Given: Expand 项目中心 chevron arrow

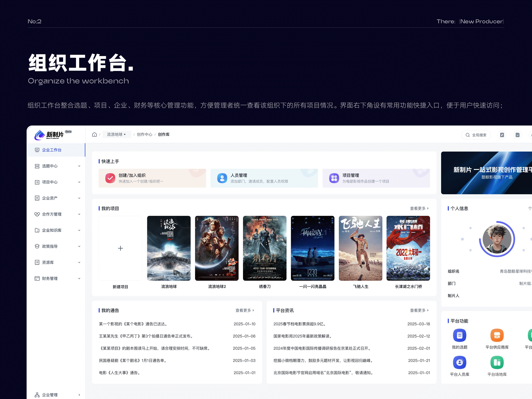Looking at the screenshot, I should (79, 182).
